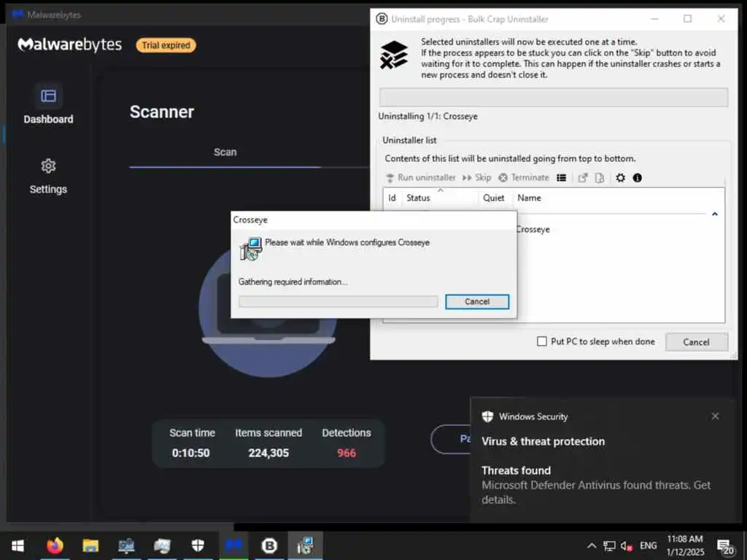Enable Put PC to sleep when done

pyautogui.click(x=542, y=341)
